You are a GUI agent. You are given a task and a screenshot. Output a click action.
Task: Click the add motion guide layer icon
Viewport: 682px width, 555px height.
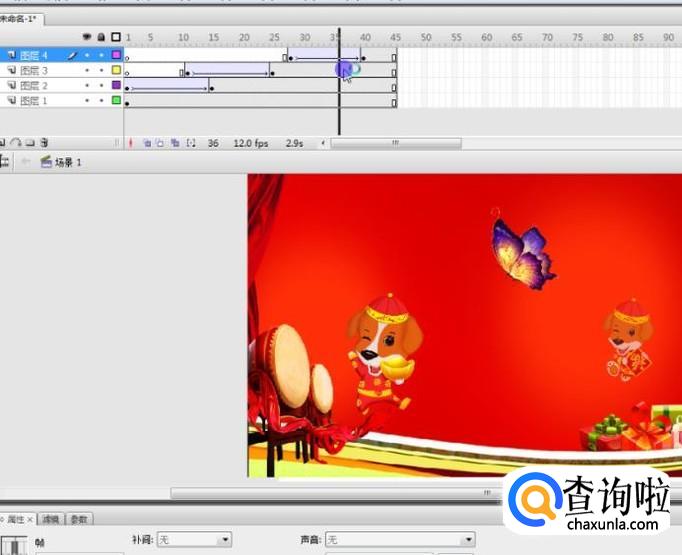(16, 143)
